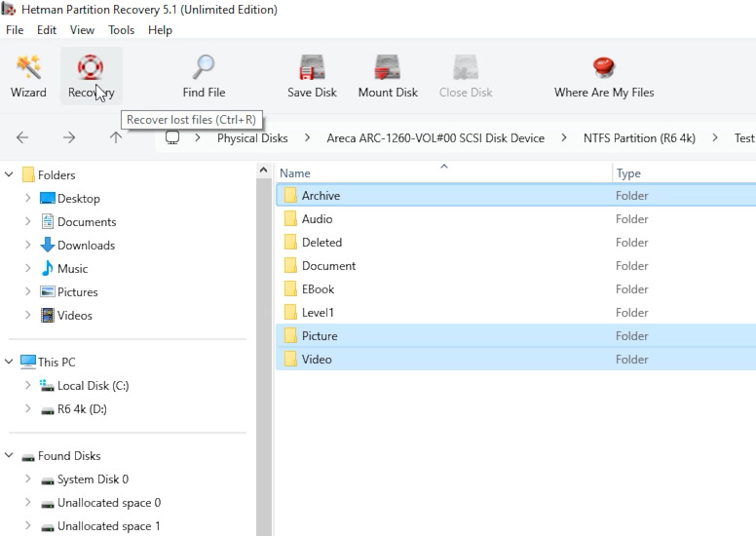Click the Level1 folder icon
This screenshot has height=536, width=756.
click(290, 312)
